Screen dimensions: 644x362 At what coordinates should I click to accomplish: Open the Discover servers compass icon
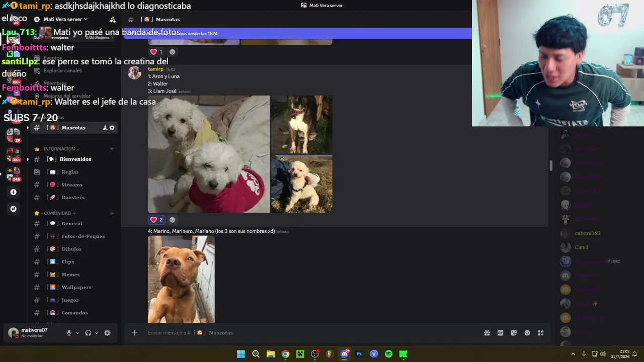pyautogui.click(x=14, y=209)
